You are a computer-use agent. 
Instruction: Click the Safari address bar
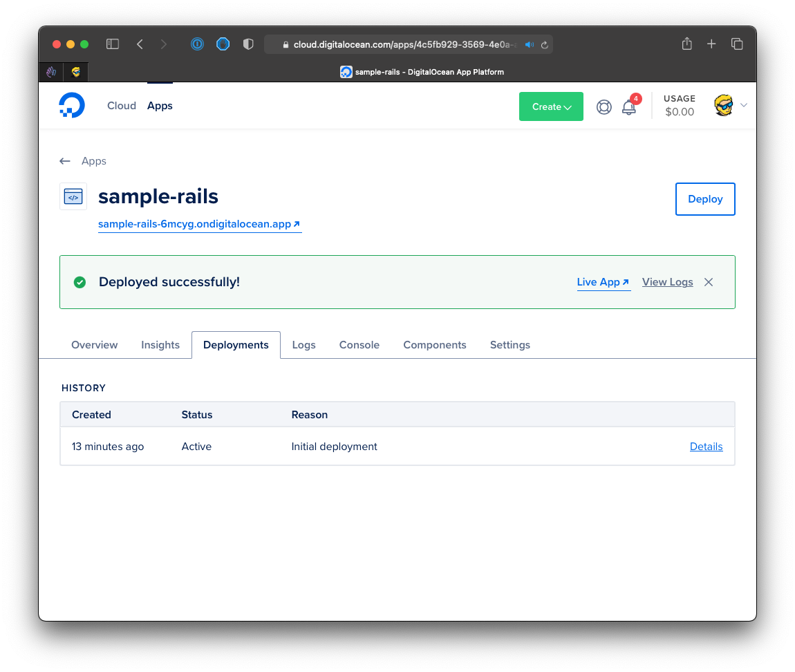(401, 45)
